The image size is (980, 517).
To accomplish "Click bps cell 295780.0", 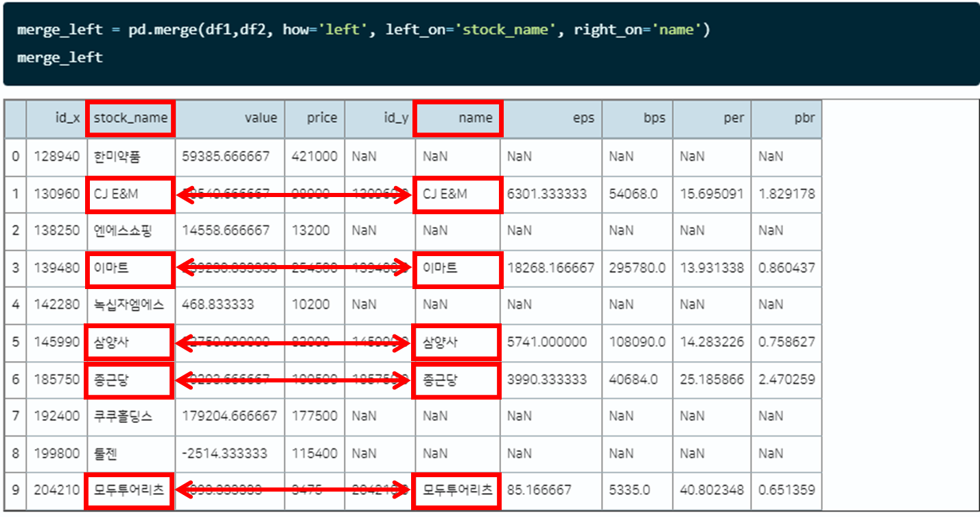I will pos(638,268).
